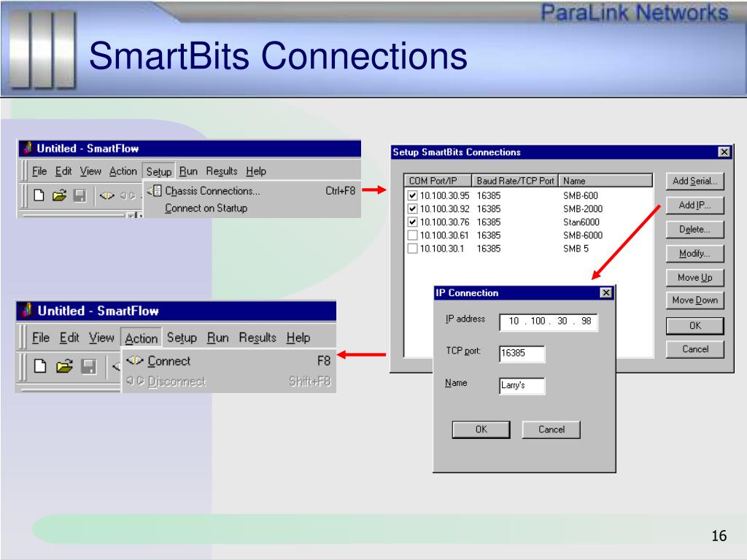Click the TCP port field showing 16385
747x560 pixels.
point(522,354)
